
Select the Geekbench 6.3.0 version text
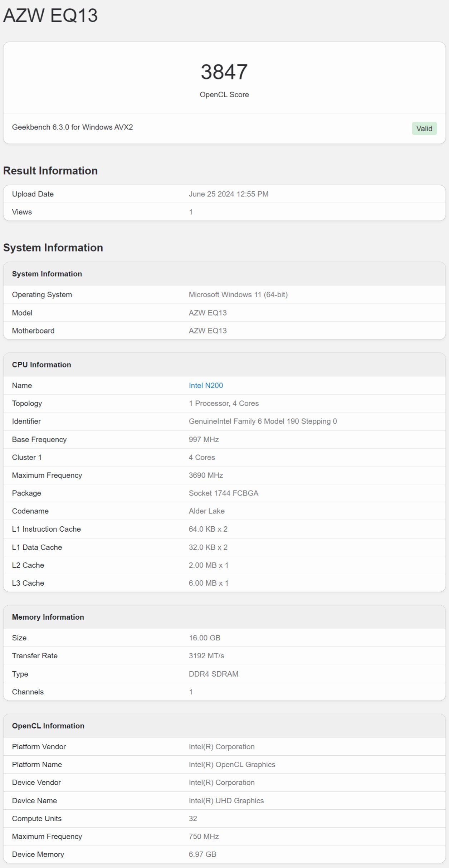click(x=72, y=127)
